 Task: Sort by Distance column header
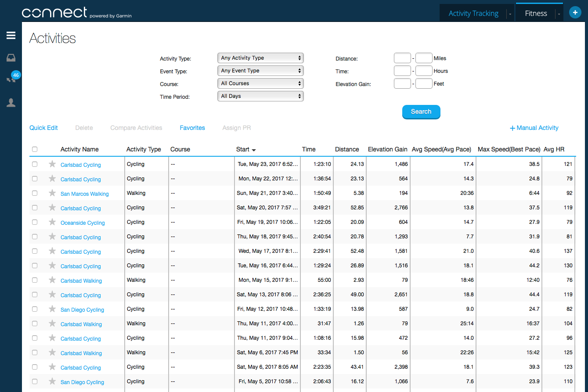(x=347, y=149)
